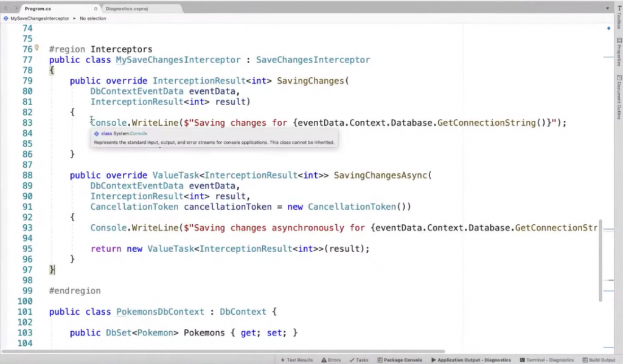This screenshot has width=623, height=364.
Task: Click WriteLine on line 93
Action: [x=155, y=228]
